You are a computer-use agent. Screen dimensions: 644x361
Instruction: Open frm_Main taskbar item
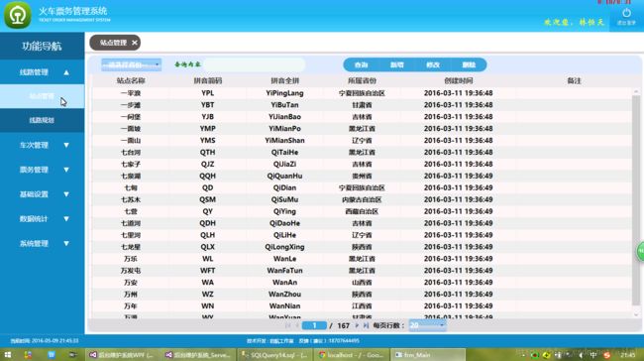point(428,355)
